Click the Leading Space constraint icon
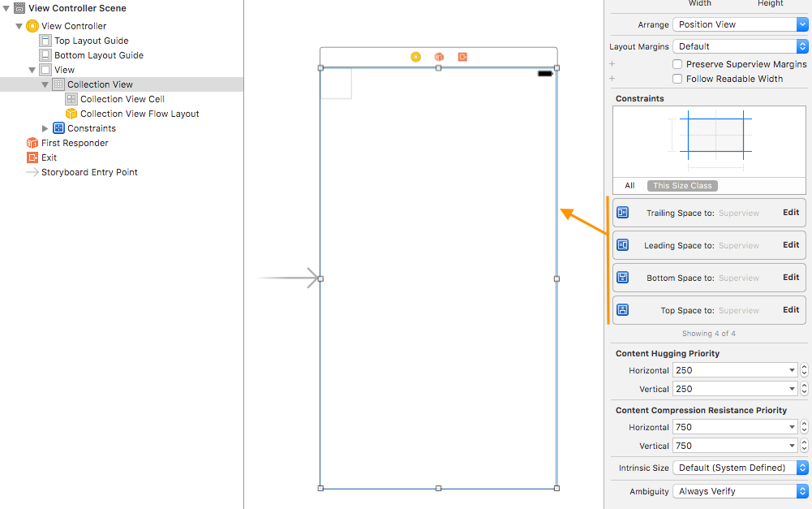Viewport: 812px width, 509px height. coord(622,245)
